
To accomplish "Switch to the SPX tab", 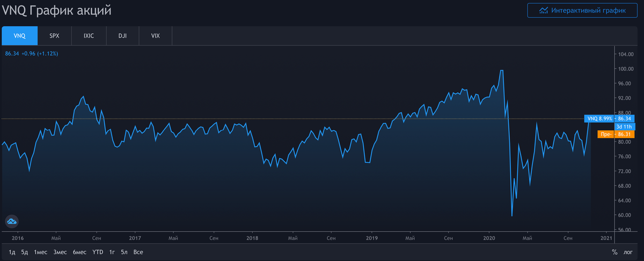I will (x=54, y=36).
